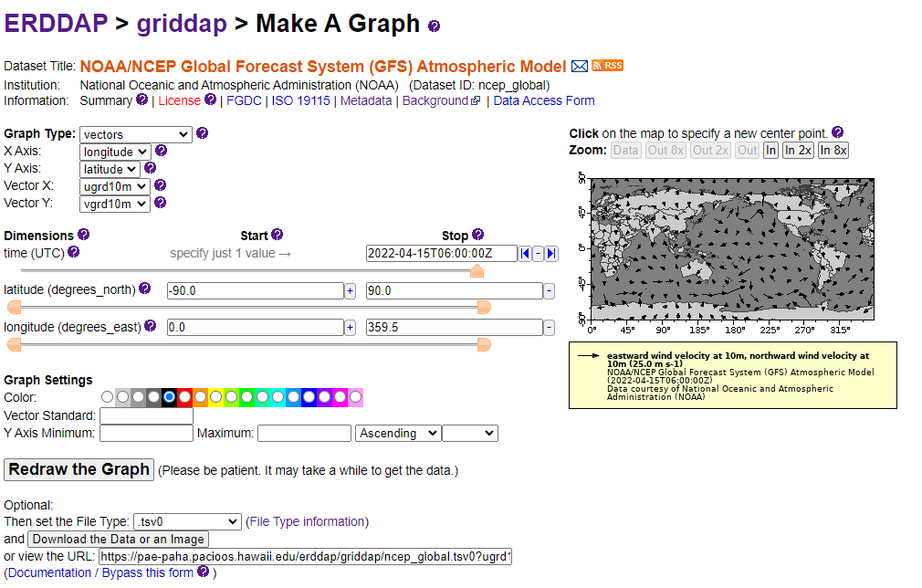Screen dimensions: 922x588
Task: Zoom In on the map
Action: (x=770, y=151)
